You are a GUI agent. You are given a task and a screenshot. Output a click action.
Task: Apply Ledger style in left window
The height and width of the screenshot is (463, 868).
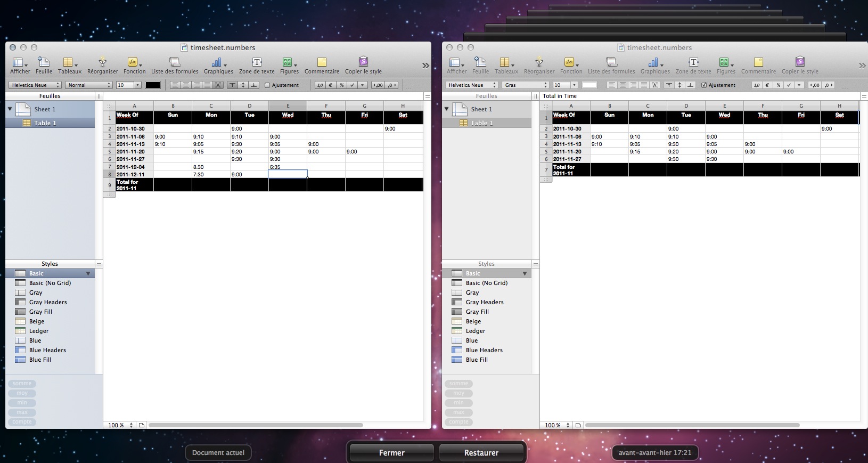click(x=50, y=331)
